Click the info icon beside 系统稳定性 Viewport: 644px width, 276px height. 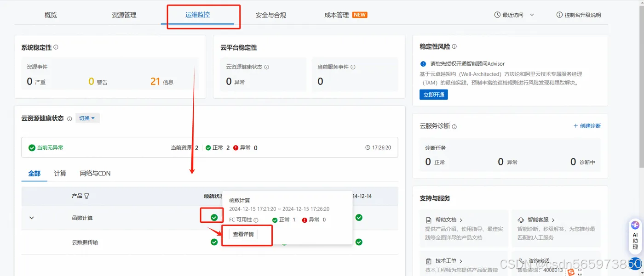(56, 47)
